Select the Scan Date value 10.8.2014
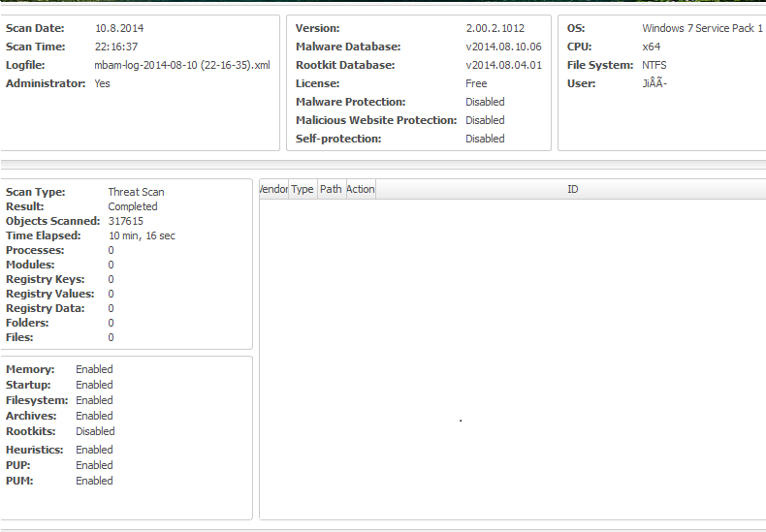766x532 pixels. click(x=118, y=28)
